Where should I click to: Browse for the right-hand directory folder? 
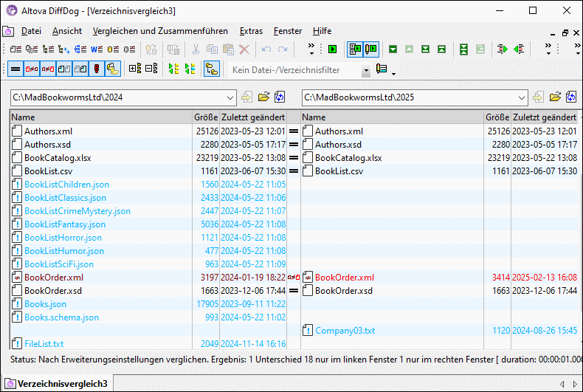coord(555,97)
